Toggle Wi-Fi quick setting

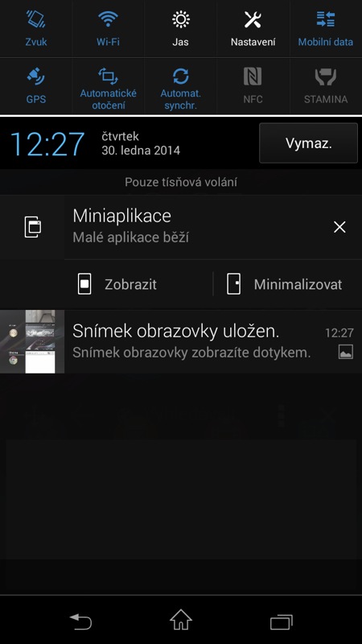[108, 28]
